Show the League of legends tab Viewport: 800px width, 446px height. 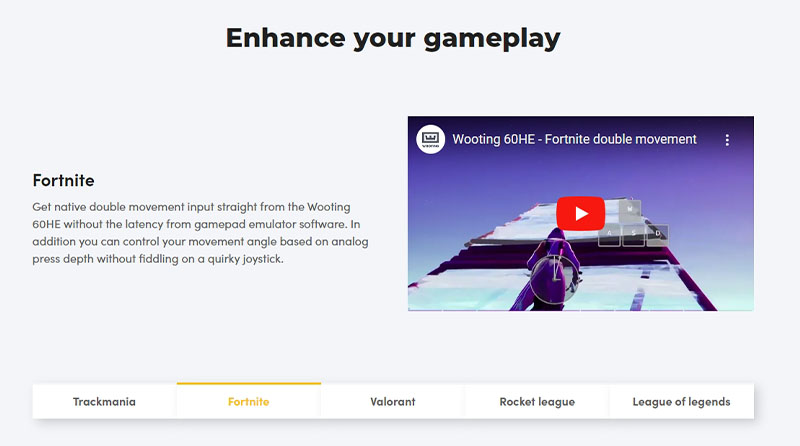point(681,401)
